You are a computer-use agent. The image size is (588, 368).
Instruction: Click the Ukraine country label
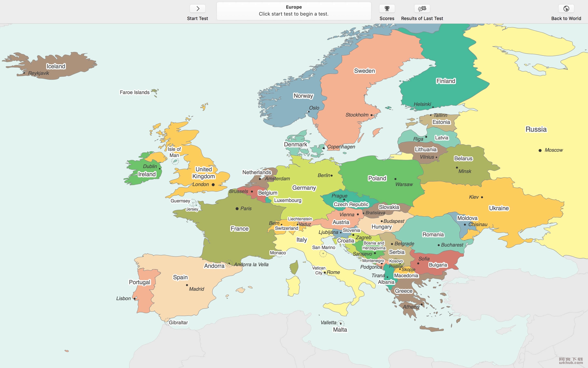click(499, 208)
